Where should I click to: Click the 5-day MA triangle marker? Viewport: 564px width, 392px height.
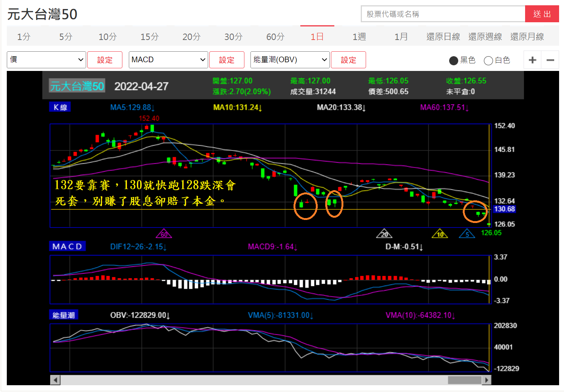[x=467, y=234]
